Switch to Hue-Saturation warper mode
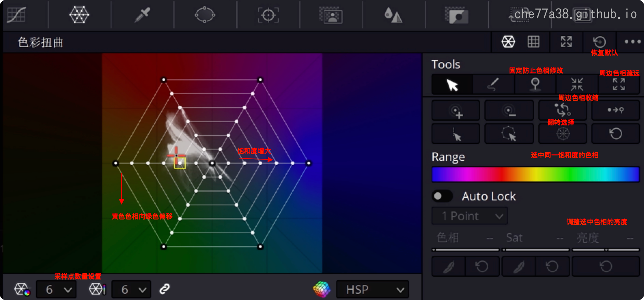The image size is (644, 300). (x=508, y=42)
